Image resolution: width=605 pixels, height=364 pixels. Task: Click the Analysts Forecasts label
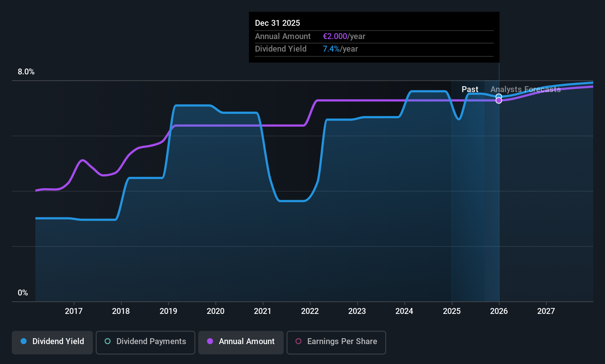(x=525, y=89)
